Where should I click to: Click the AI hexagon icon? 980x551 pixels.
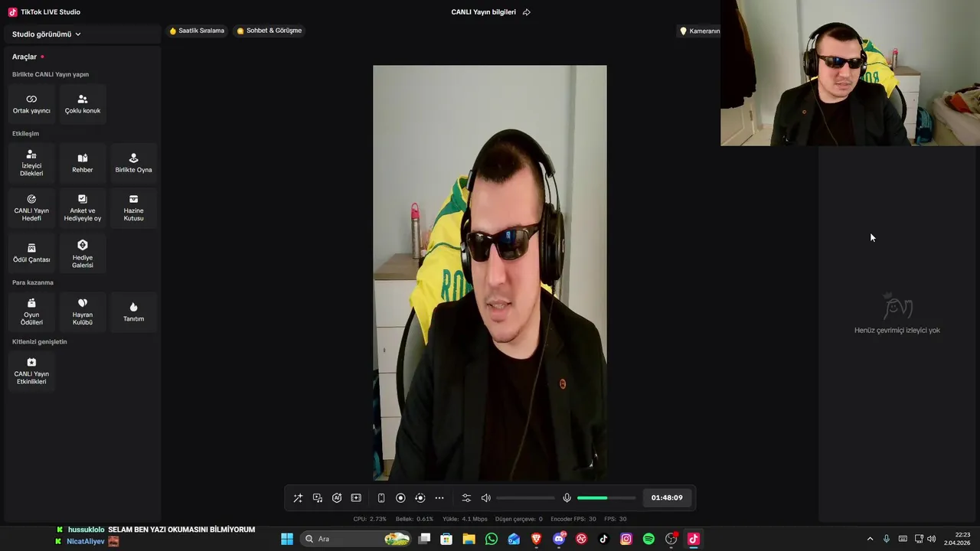[x=337, y=498]
